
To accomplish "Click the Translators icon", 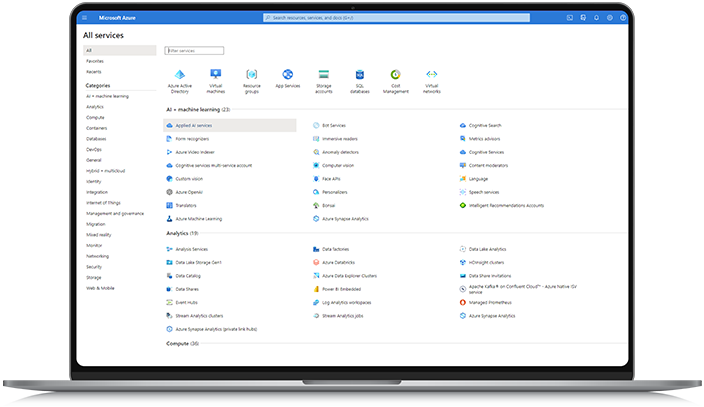I will point(170,205).
